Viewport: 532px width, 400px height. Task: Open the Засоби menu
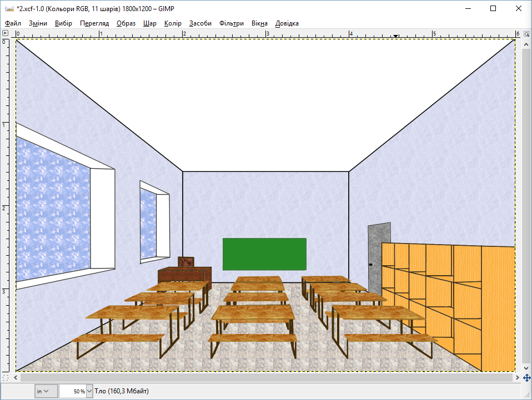[x=200, y=23]
